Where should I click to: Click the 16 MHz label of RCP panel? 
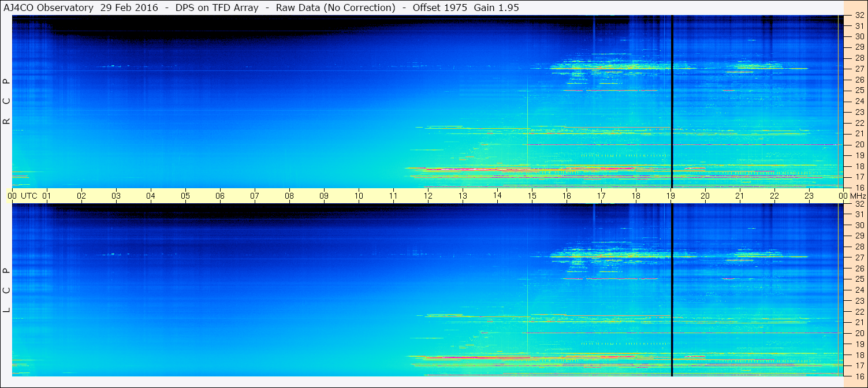click(x=859, y=188)
